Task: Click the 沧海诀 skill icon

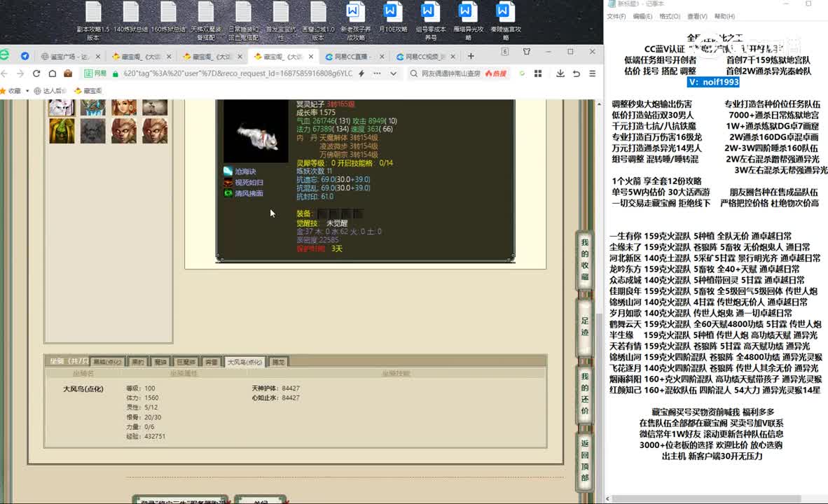Action: point(228,171)
